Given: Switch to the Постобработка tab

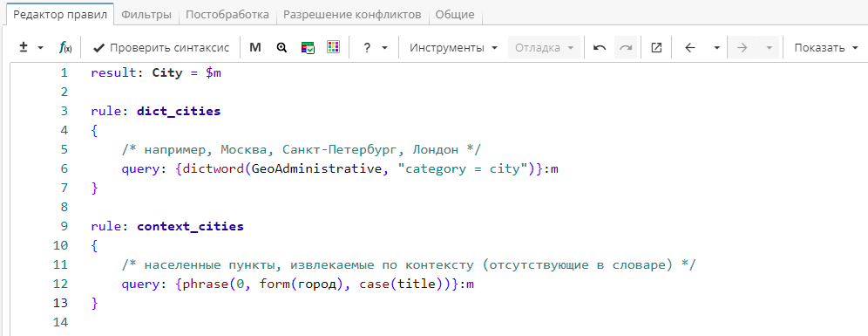Looking at the screenshot, I should pos(227,15).
